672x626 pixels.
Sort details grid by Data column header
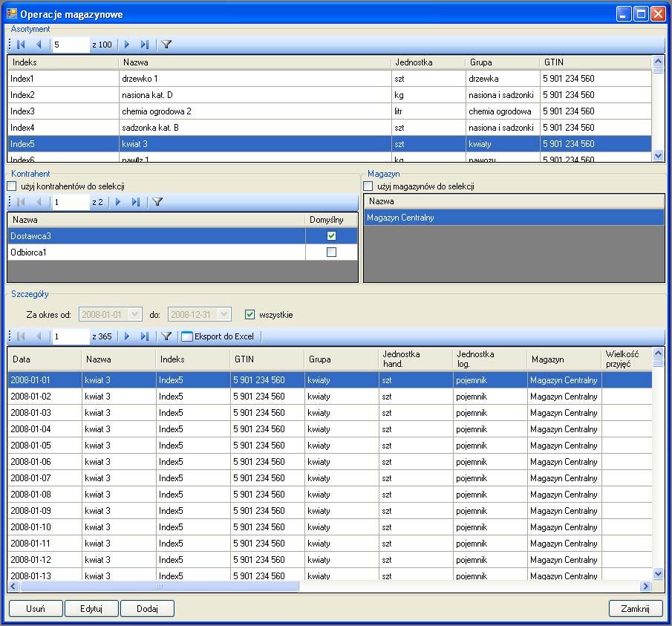pyautogui.click(x=45, y=359)
